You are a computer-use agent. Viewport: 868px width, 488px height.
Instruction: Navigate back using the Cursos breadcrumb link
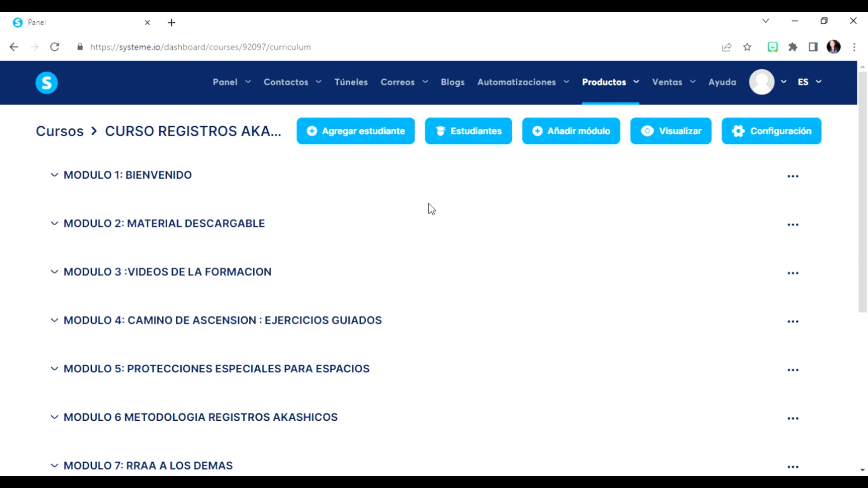point(59,131)
